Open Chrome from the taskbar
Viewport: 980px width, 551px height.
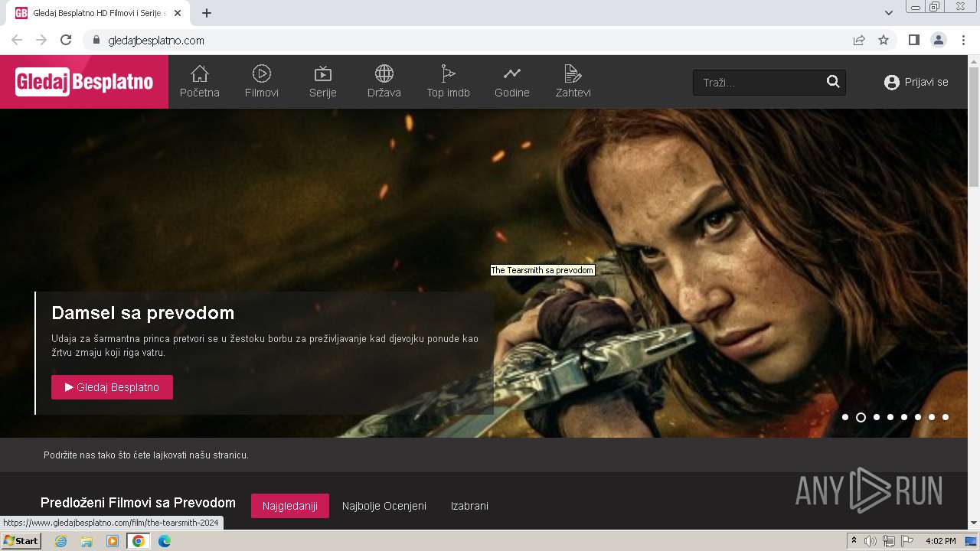[x=139, y=541]
